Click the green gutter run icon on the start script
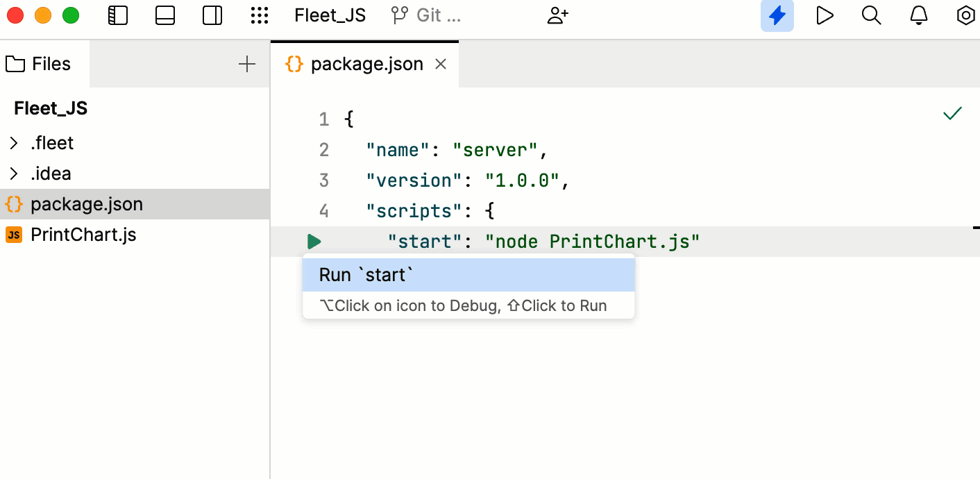 point(314,241)
